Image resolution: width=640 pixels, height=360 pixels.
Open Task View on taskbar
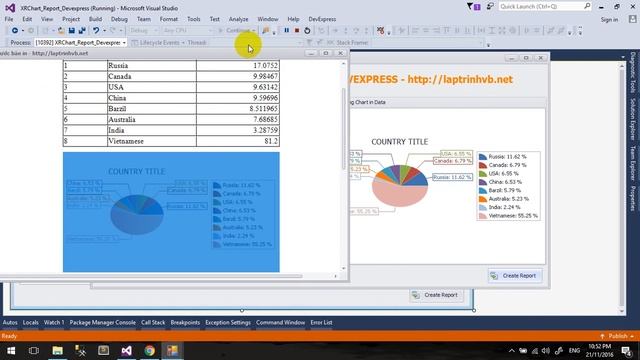34,351
